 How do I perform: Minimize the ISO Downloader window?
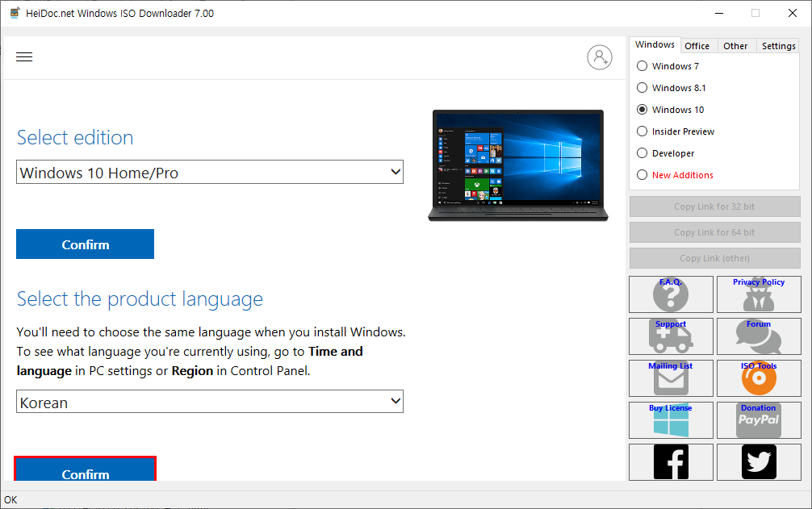(x=719, y=13)
